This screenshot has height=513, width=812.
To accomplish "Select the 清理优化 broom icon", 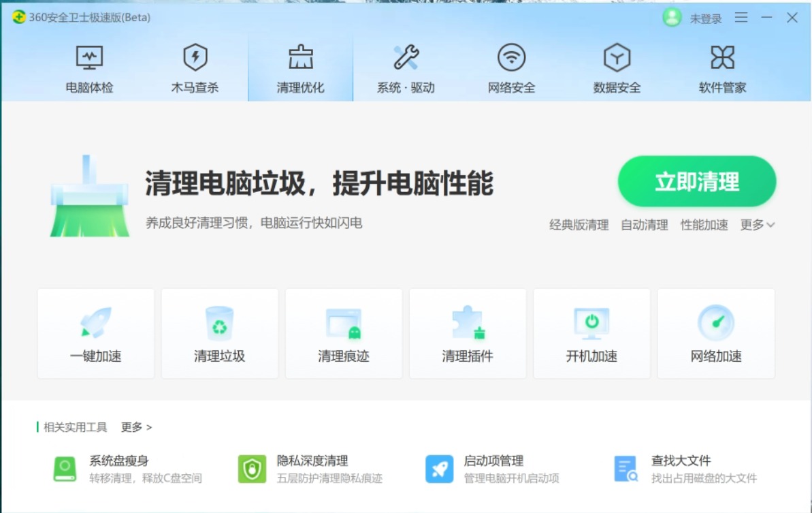I will coord(300,57).
